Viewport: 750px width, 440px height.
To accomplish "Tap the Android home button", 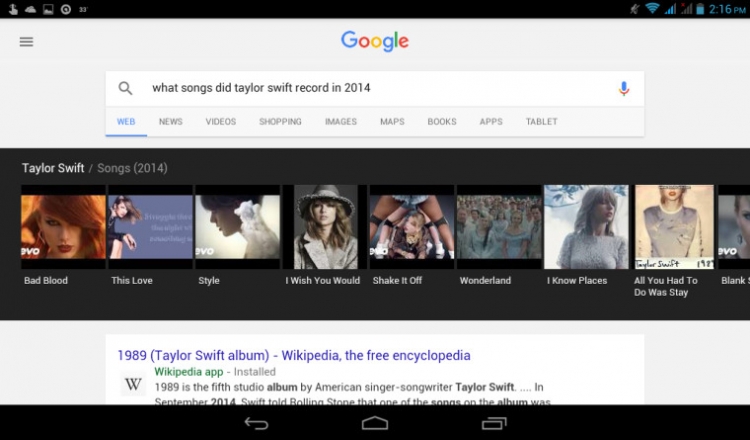I will click(x=375, y=423).
